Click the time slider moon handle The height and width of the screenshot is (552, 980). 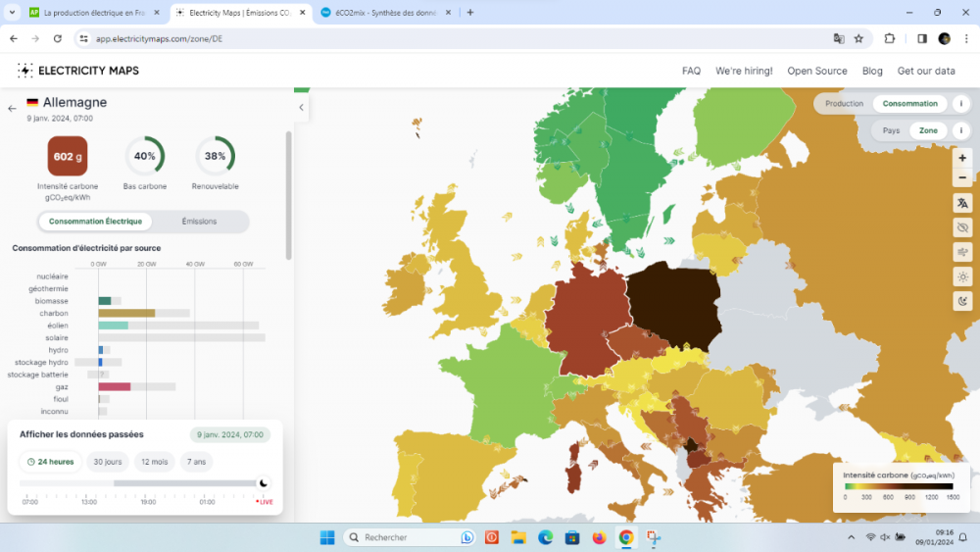[263, 483]
